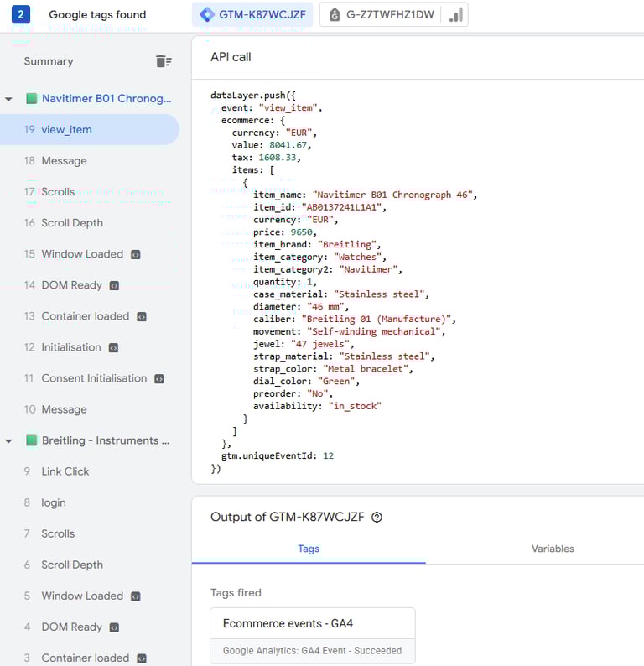This screenshot has height=666, width=644.
Task: Click green page icon of Breitling - Instruments
Action: [x=31, y=440]
